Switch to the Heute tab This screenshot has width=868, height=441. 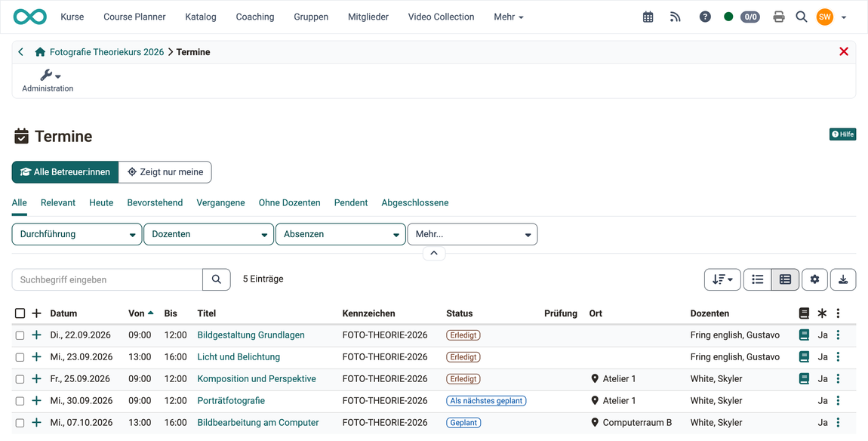(x=101, y=203)
